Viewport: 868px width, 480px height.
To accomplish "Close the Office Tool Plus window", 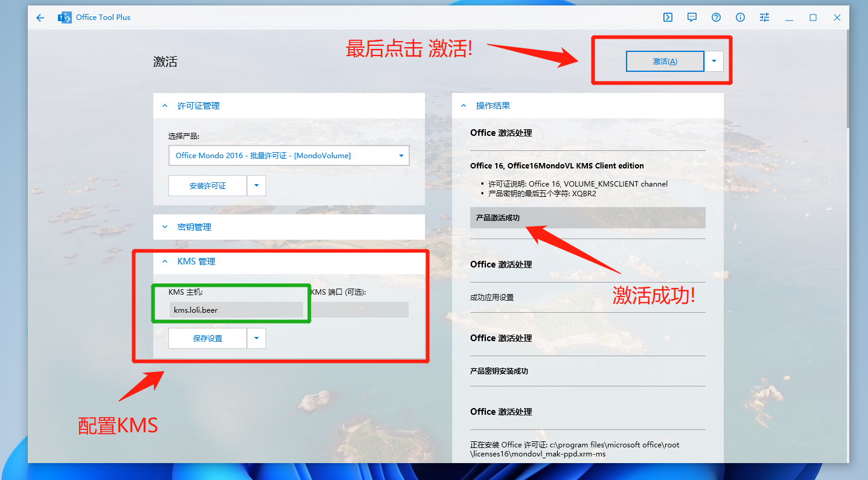I will pyautogui.click(x=837, y=18).
